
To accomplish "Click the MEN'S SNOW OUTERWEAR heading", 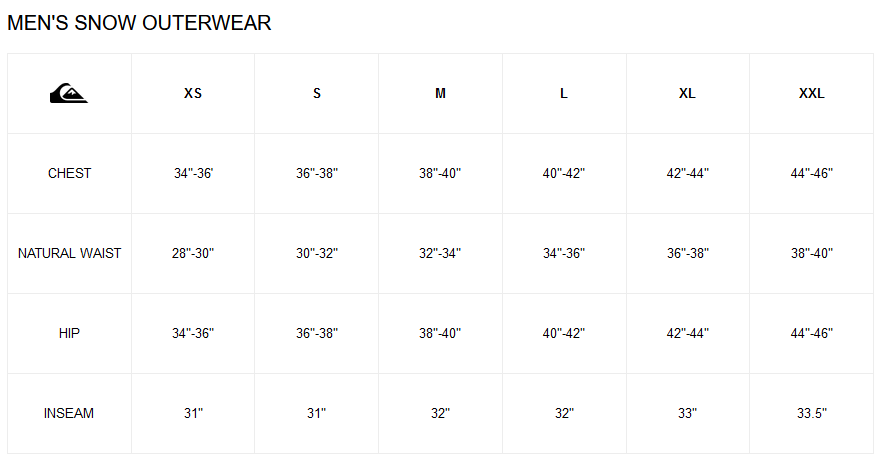I will coord(139,23).
